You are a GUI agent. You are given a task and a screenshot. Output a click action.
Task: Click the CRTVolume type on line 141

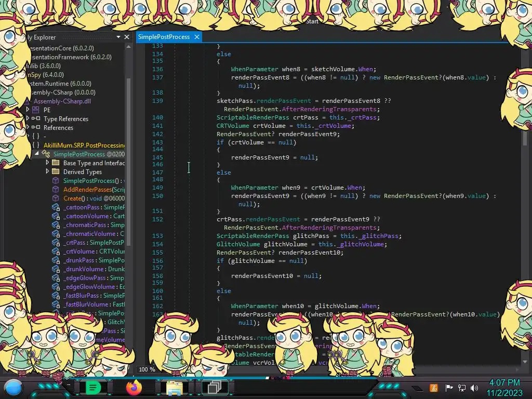pyautogui.click(x=233, y=126)
